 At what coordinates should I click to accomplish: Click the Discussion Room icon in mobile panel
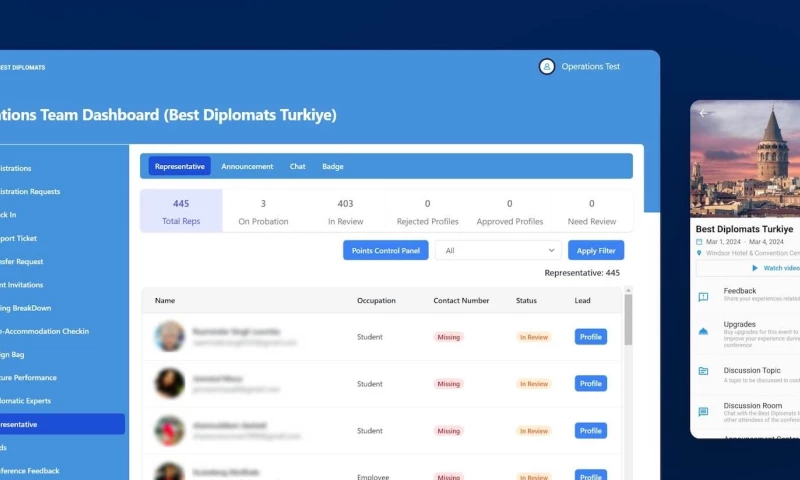tap(703, 412)
